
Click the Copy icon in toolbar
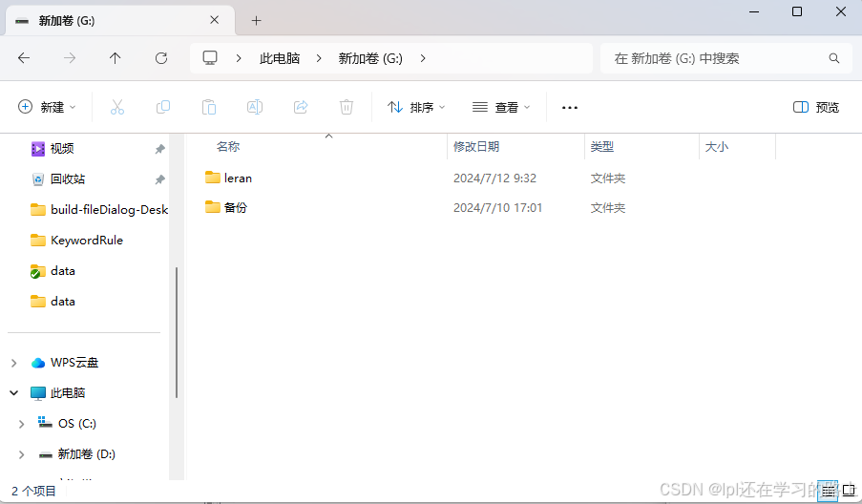[x=163, y=107]
